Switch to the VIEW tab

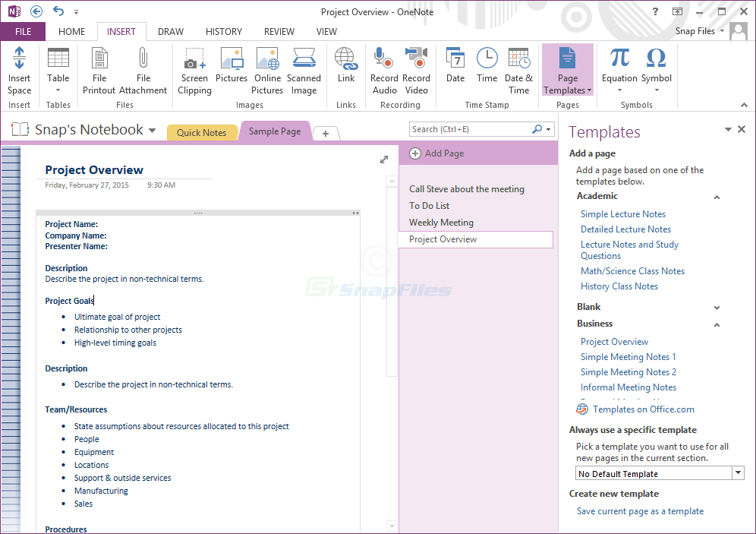tap(326, 32)
